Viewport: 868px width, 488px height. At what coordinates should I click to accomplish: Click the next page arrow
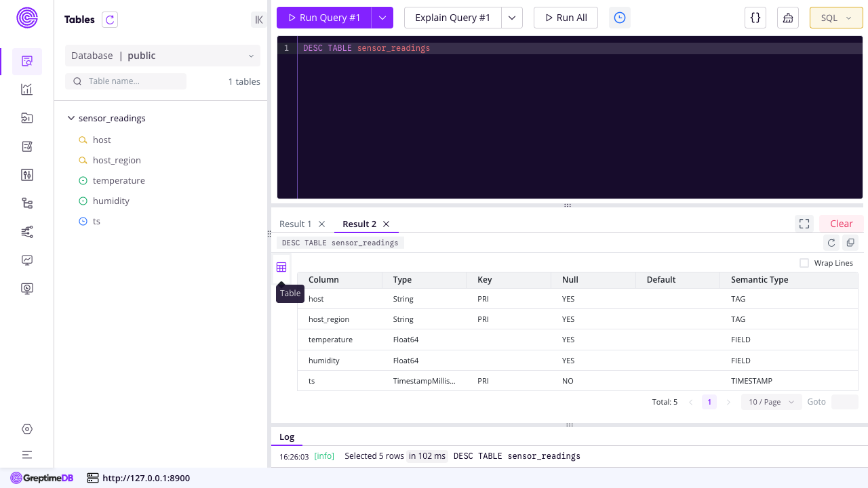728,402
